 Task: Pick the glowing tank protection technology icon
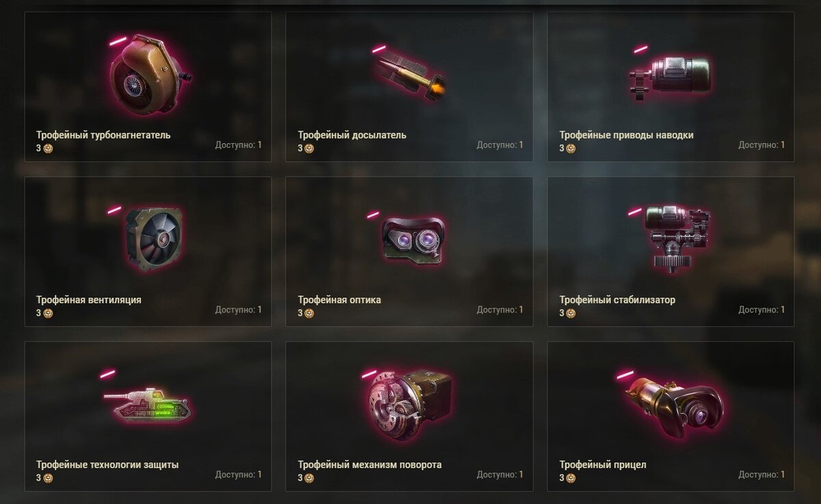click(x=146, y=404)
